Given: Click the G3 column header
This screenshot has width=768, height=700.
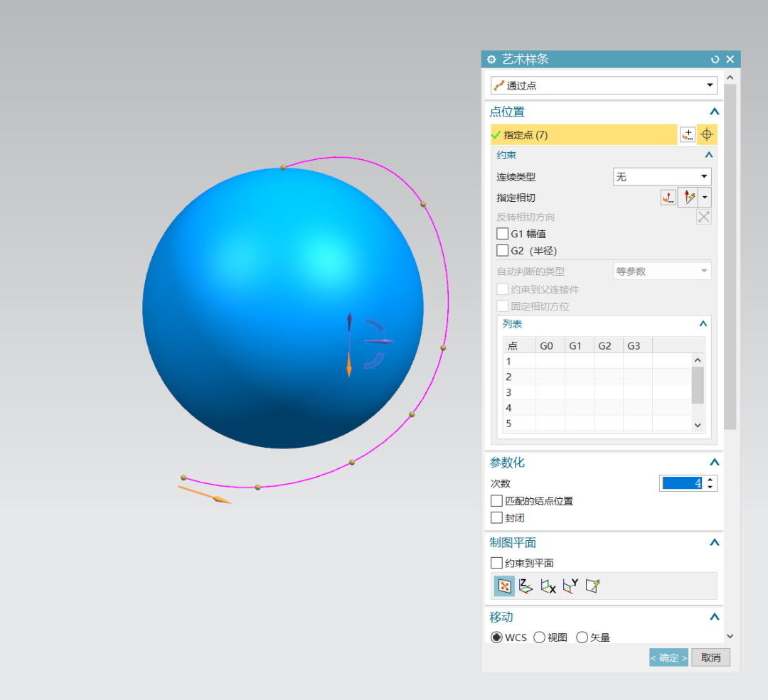Looking at the screenshot, I should 637,345.
